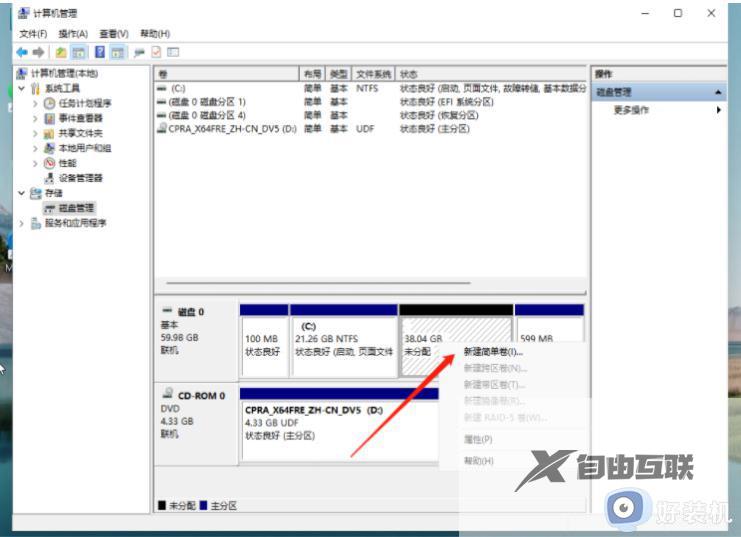Select the 599 MB partition block
741x537 pixels.
pyautogui.click(x=550, y=324)
